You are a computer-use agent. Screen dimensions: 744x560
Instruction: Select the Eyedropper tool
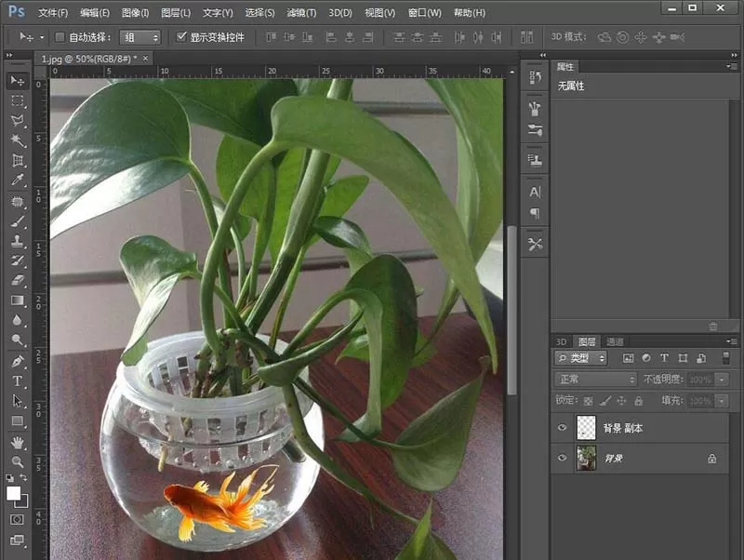point(18,180)
